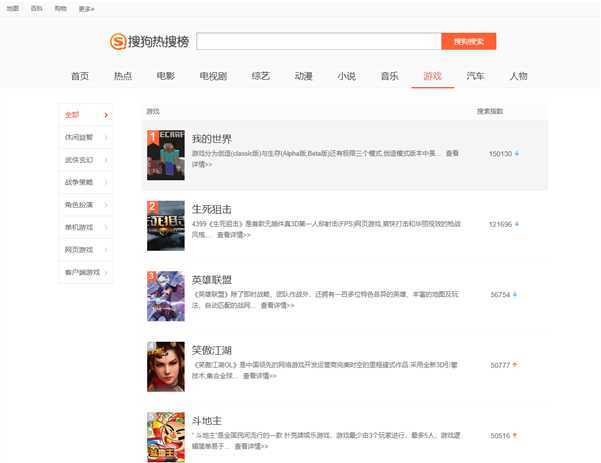Viewport: 601px width, 463px height.
Task: Click the Sogou logo icon
Action: coord(118,41)
